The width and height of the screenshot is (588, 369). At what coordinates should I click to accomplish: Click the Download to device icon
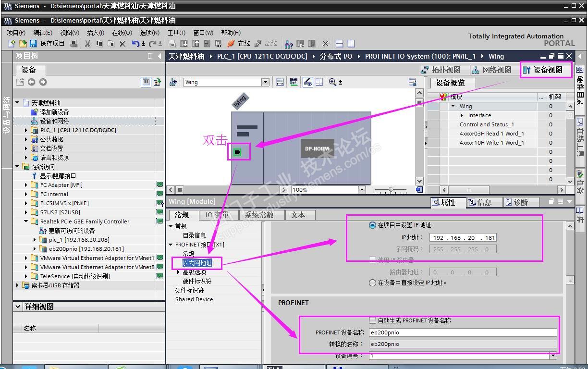pyautogui.click(x=185, y=44)
